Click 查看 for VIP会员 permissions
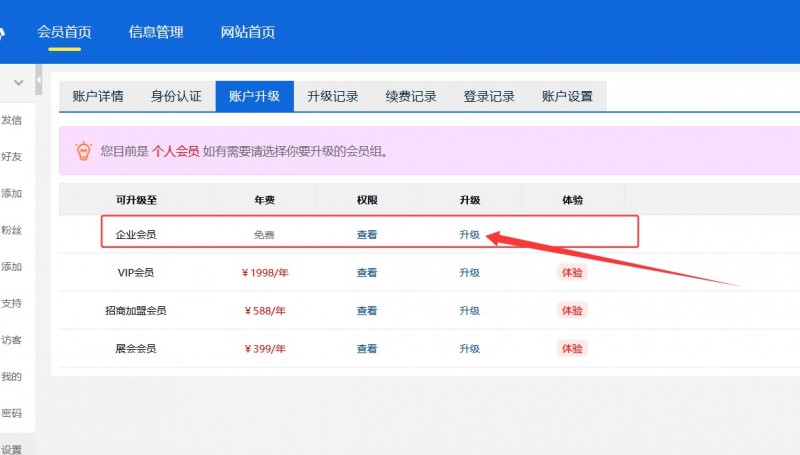This screenshot has width=800, height=455. click(367, 272)
